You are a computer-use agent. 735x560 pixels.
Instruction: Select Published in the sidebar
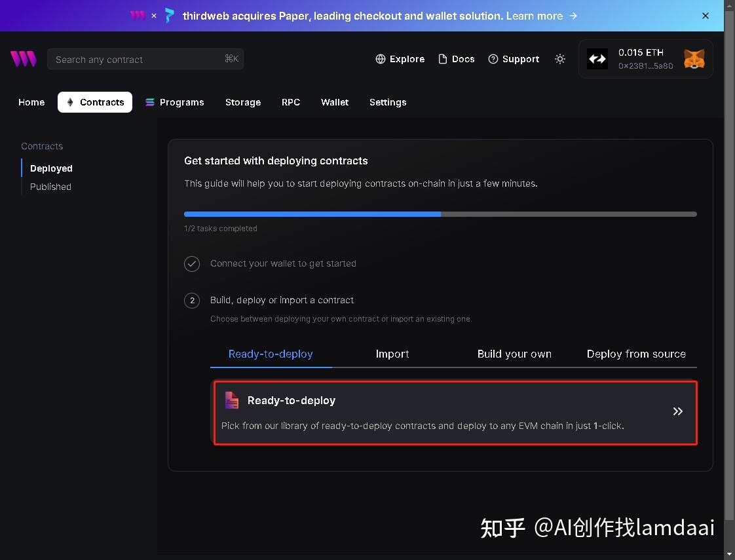pos(50,187)
